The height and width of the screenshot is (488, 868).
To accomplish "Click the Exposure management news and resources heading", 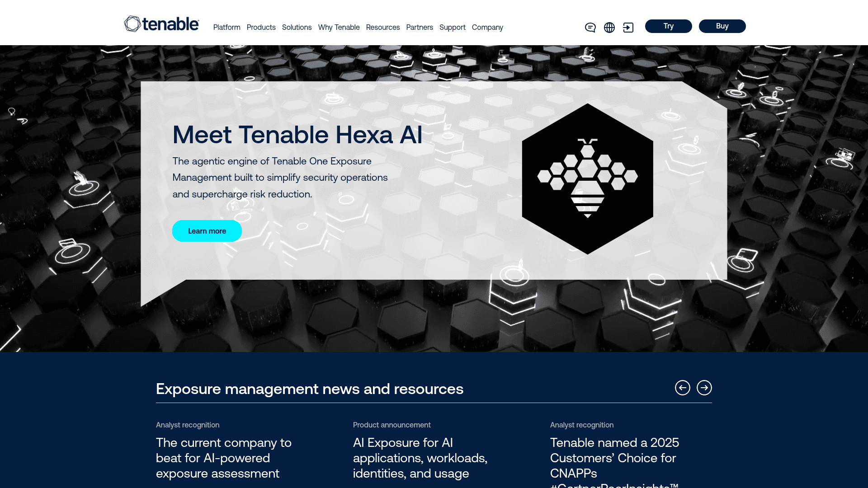I will click(x=310, y=389).
